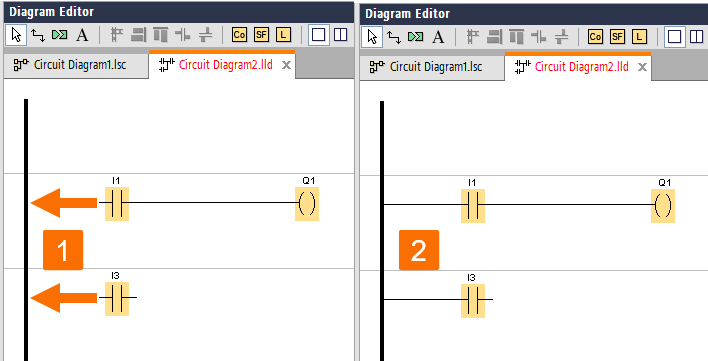The height and width of the screenshot is (361, 708).
Task: Distribute vertically icon in right editor toolbar
Action: pos(561,37)
